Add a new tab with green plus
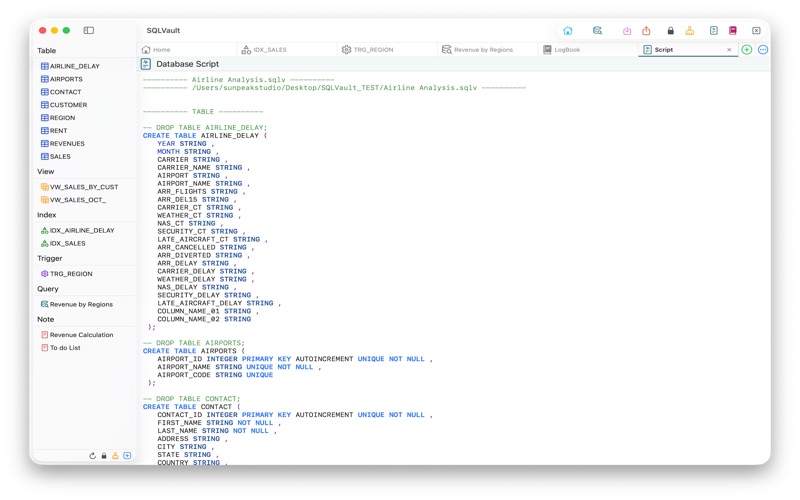Viewport: 800px width, 500px height. tap(746, 49)
